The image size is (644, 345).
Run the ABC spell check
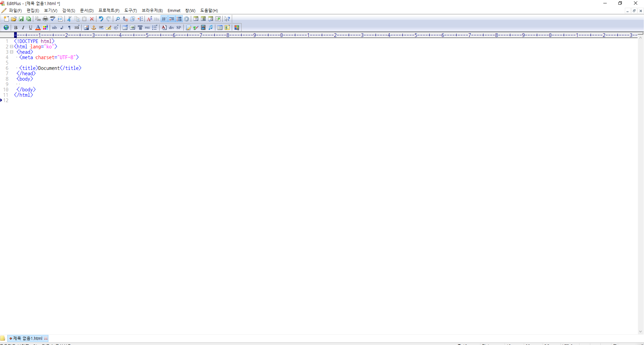(53, 19)
